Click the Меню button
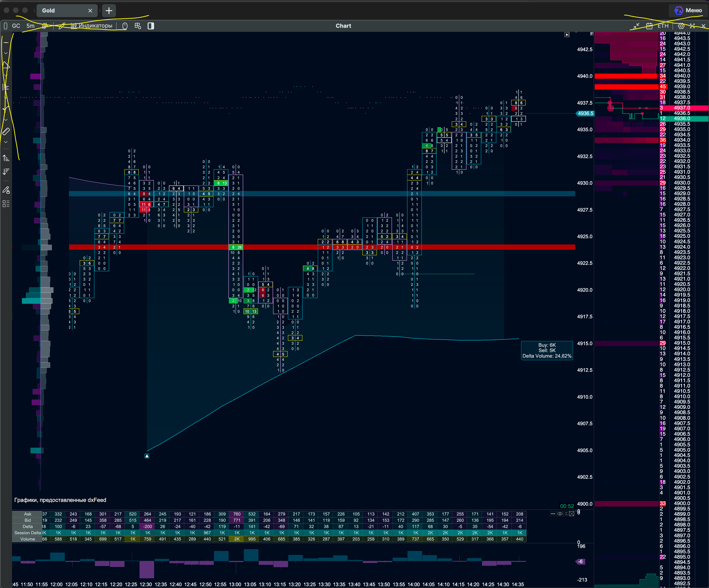Viewport: 709px width, 588px height. pos(688,10)
